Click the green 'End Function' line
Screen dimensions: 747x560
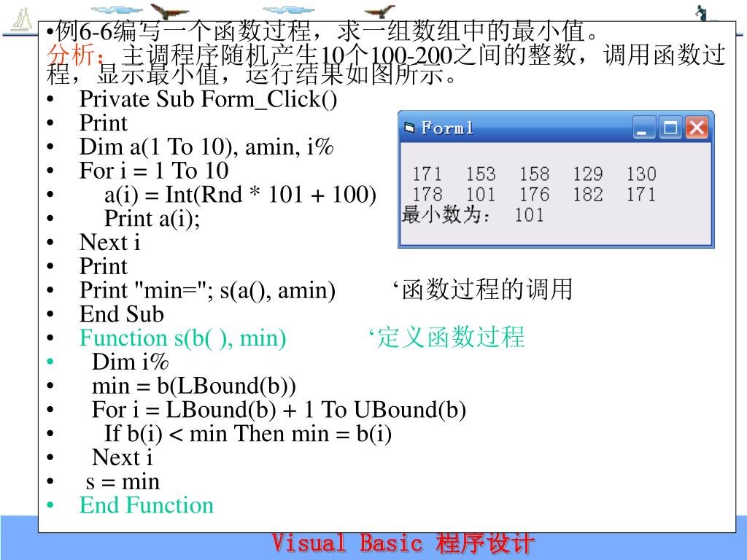(x=146, y=505)
